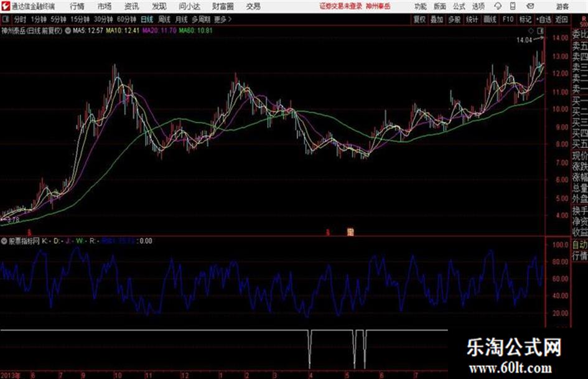Toggle the left panel icon beside 分时
Screen dimensions: 588x379
(x=5, y=19)
